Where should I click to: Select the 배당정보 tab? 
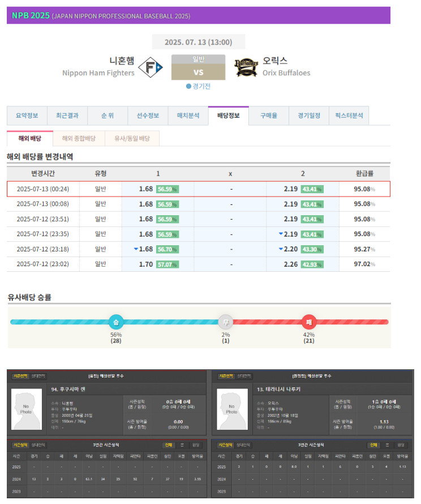point(228,116)
